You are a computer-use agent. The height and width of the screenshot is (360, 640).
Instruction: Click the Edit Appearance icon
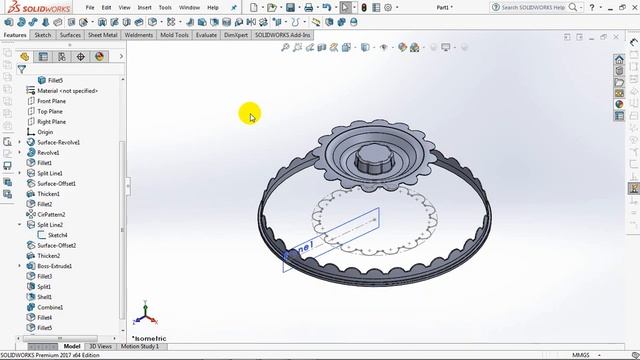402,47
